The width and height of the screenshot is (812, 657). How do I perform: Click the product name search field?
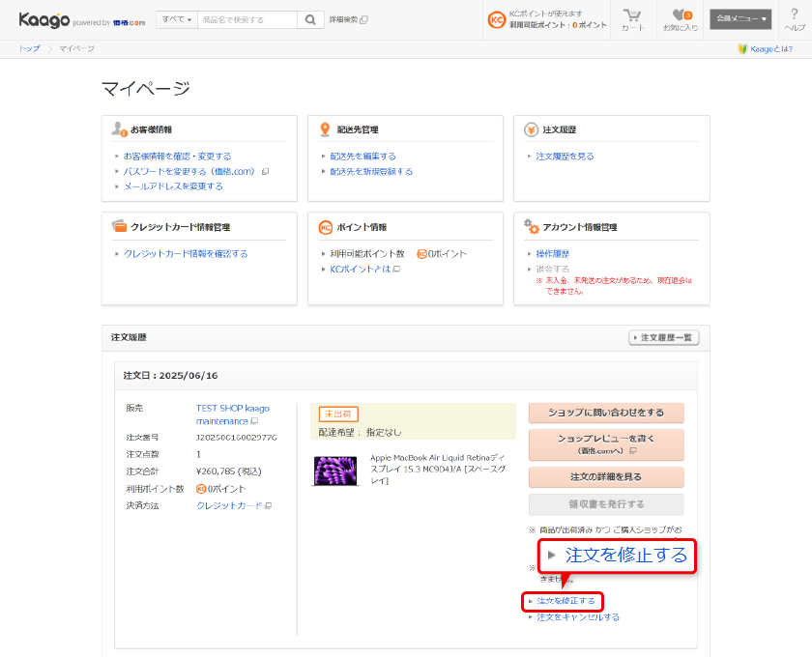pyautogui.click(x=247, y=19)
